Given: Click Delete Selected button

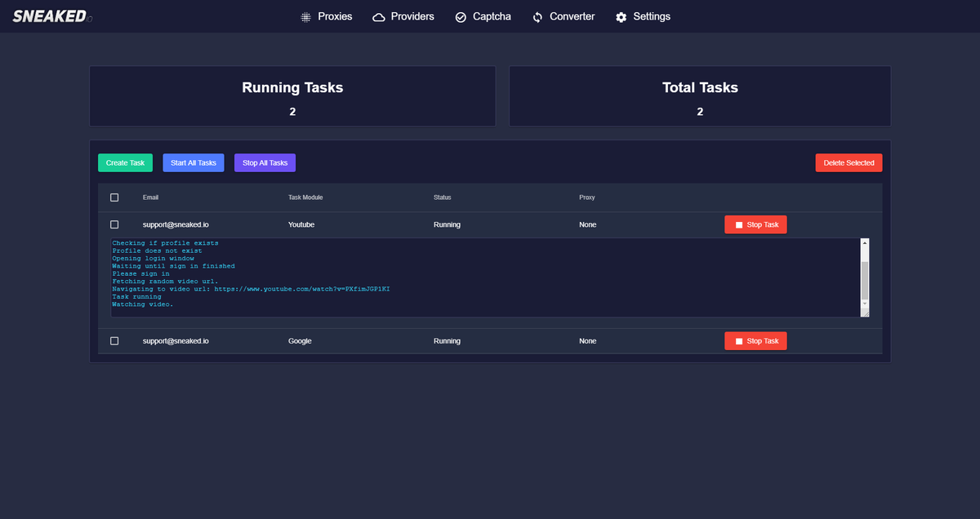Looking at the screenshot, I should point(849,162).
